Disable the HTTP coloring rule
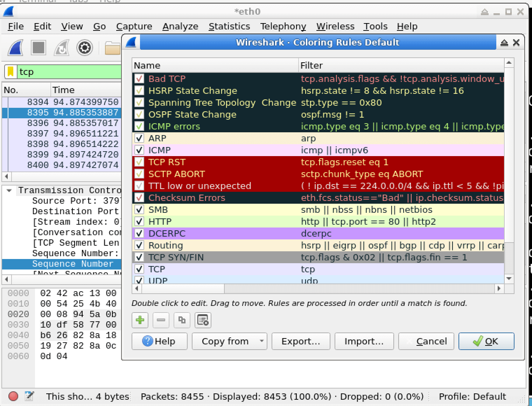532x406 pixels. (x=139, y=222)
